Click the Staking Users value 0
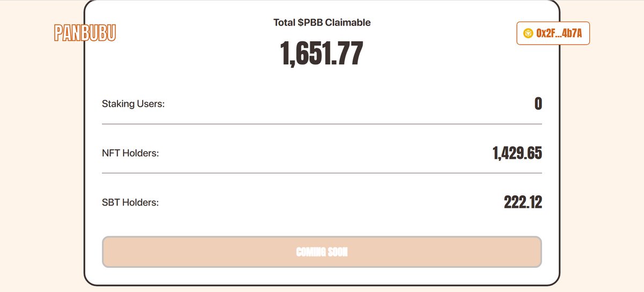The height and width of the screenshot is (292, 644). coord(538,104)
